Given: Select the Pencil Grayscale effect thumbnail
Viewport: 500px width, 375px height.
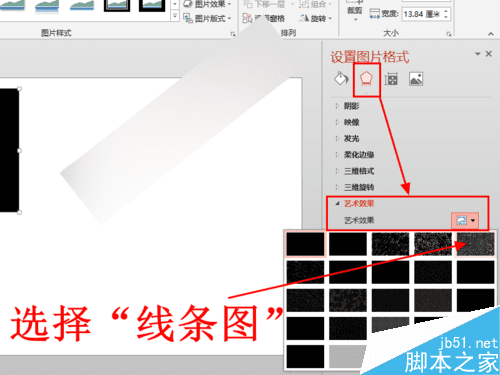Looking at the screenshot, I should pos(390,244).
